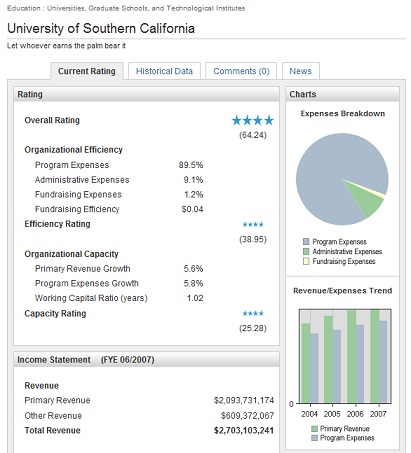Screen dimensions: 411x453
Task: Click the 2007 Primary Revenue green bar
Action: [374, 356]
